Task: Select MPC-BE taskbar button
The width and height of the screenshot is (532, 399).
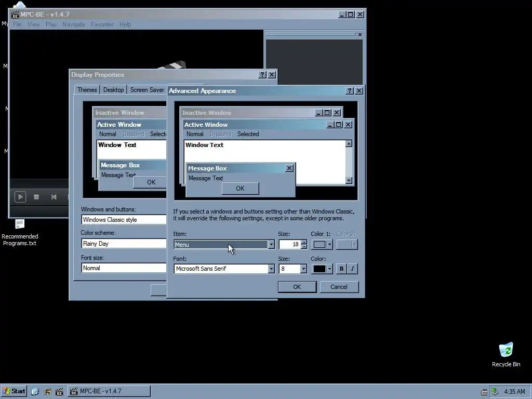Action: coord(109,391)
